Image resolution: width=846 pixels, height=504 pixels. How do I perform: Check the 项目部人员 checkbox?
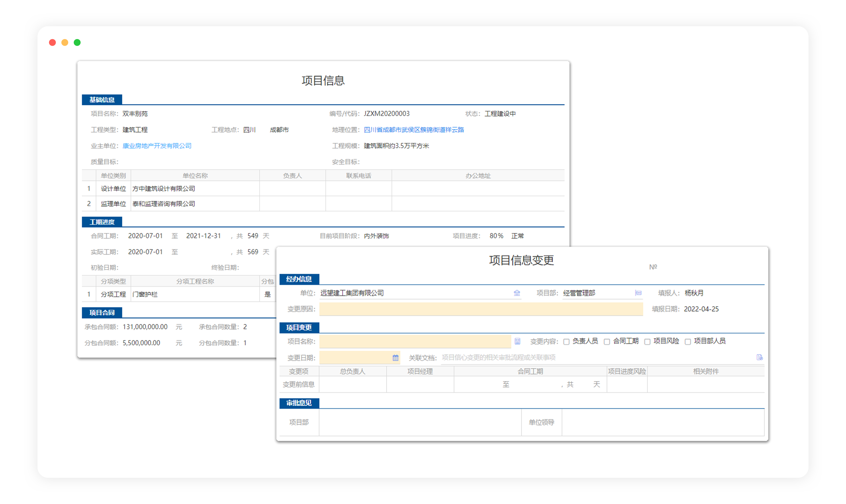coord(687,342)
